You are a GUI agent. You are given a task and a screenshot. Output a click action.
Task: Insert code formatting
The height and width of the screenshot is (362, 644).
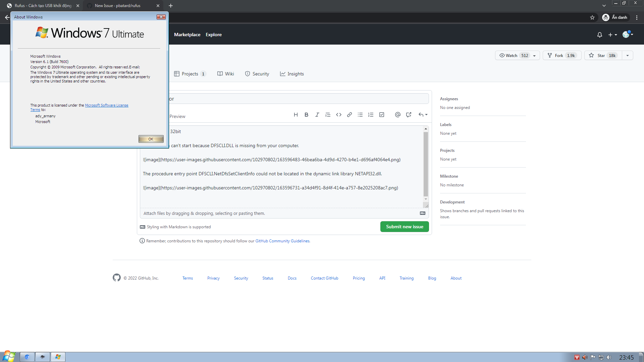(x=339, y=115)
